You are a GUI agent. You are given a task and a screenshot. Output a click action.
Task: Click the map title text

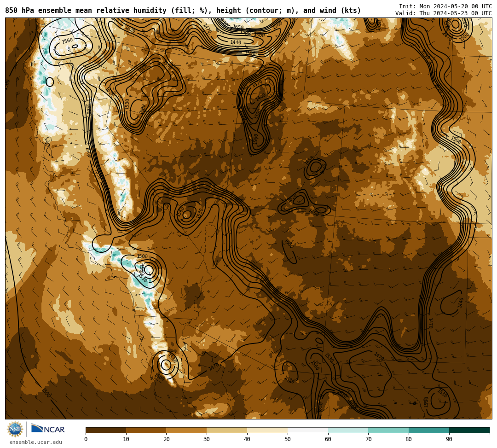(183, 11)
